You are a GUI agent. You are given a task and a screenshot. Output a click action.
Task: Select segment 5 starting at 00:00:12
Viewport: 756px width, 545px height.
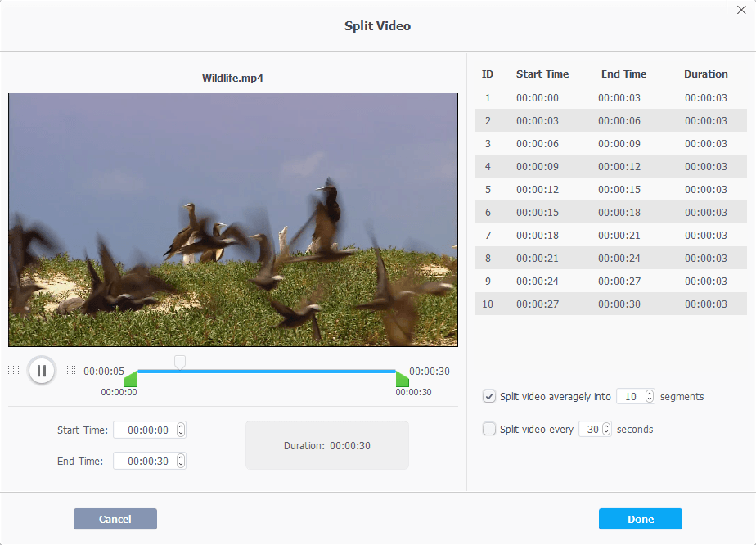[610, 190]
